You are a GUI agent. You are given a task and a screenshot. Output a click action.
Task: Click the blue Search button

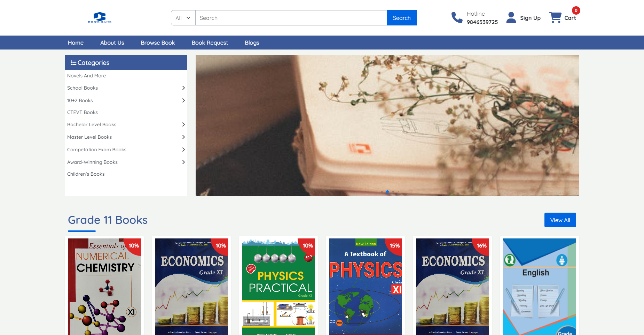coord(402,18)
